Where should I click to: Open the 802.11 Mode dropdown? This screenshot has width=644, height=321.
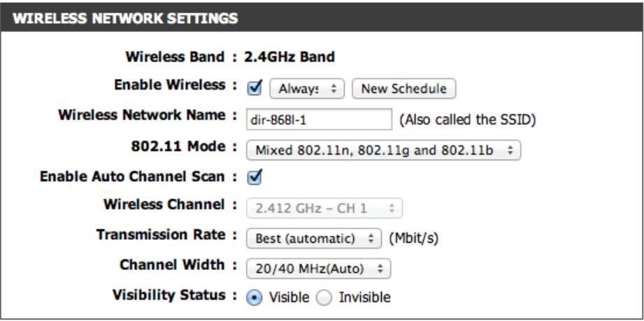(x=383, y=150)
